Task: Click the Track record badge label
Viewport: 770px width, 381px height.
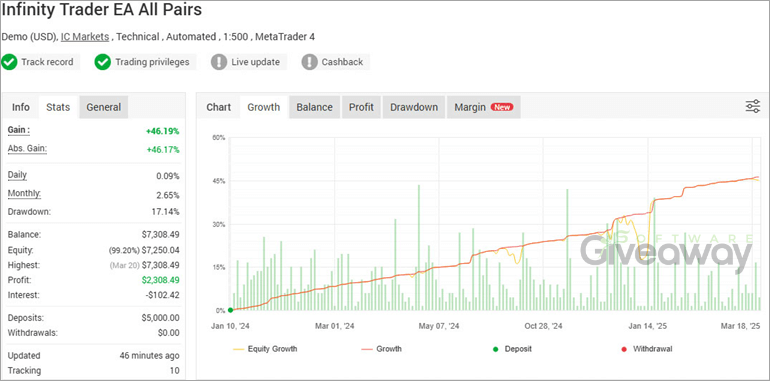Action: [x=47, y=62]
